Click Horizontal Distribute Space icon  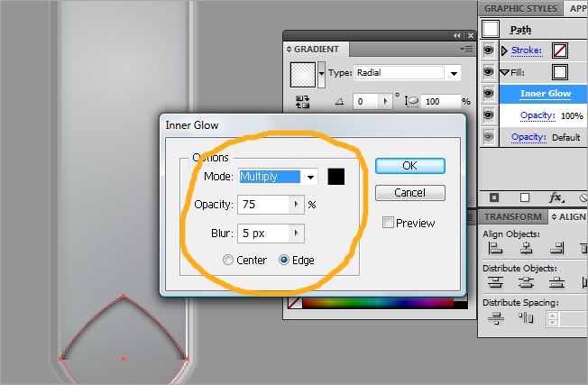pyautogui.click(x=526, y=318)
